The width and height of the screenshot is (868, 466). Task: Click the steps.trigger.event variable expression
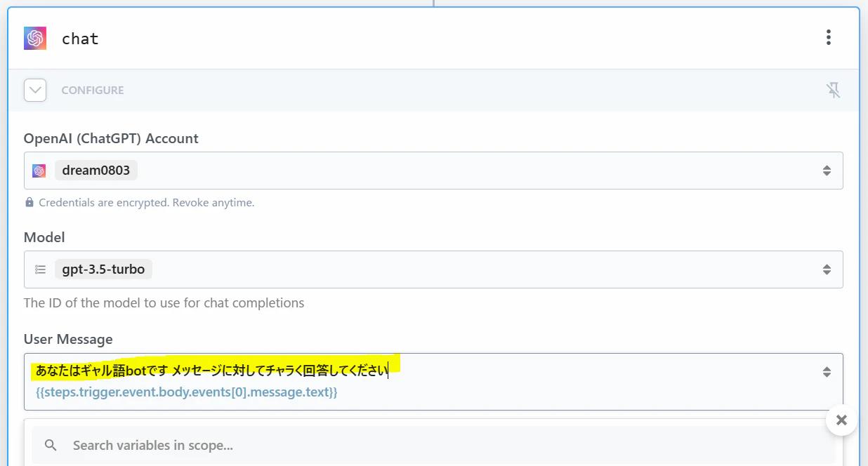coord(186,392)
